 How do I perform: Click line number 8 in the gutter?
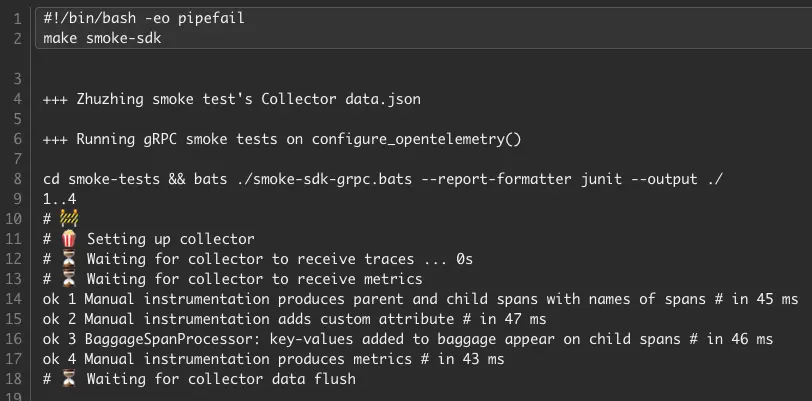pos(18,179)
